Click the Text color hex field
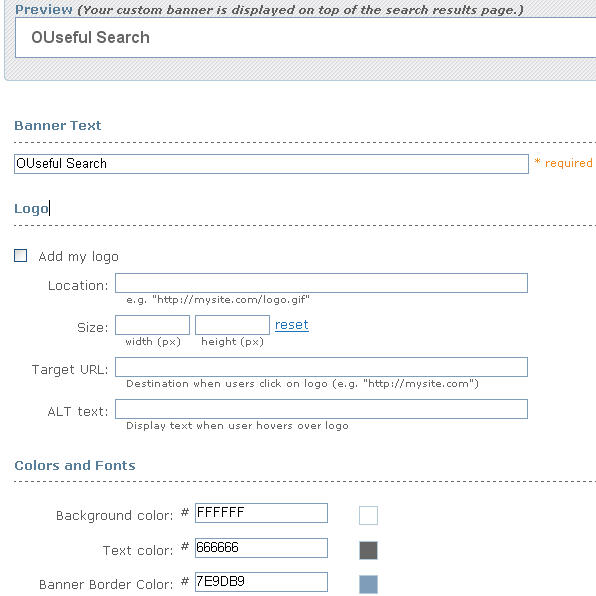 pos(261,548)
